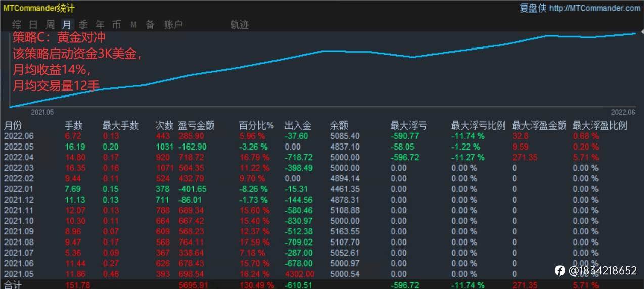Open the 备 notes tab

[x=150, y=25]
